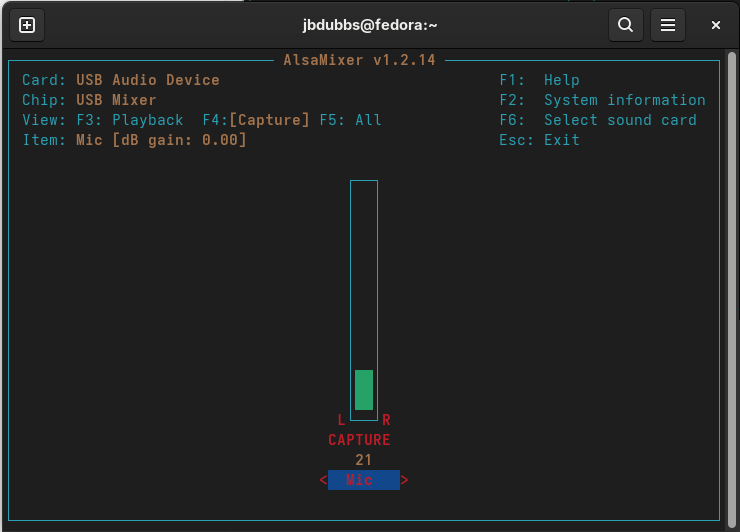
Task: Open the hamburger main menu
Action: [x=668, y=25]
